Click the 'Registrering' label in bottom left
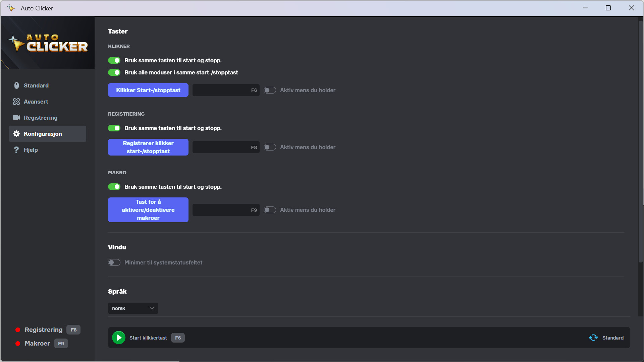The width and height of the screenshot is (644, 362). click(x=44, y=330)
